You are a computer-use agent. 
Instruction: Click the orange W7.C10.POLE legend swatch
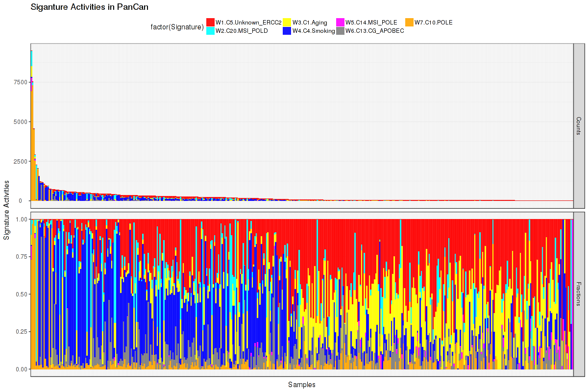[x=409, y=22]
